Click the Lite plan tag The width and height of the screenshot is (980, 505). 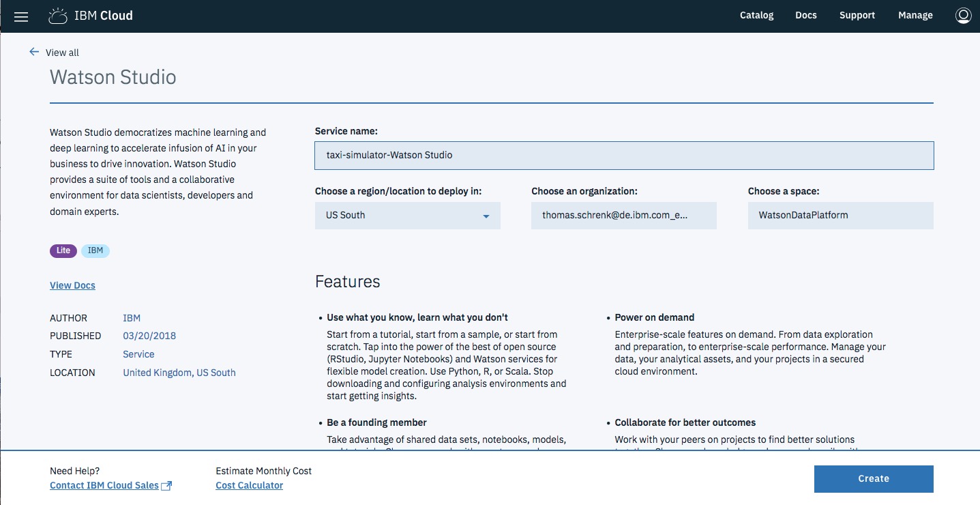click(x=63, y=250)
